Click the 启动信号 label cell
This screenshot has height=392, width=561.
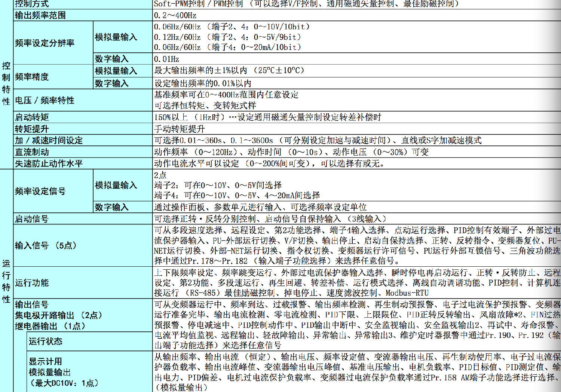(x=83, y=219)
